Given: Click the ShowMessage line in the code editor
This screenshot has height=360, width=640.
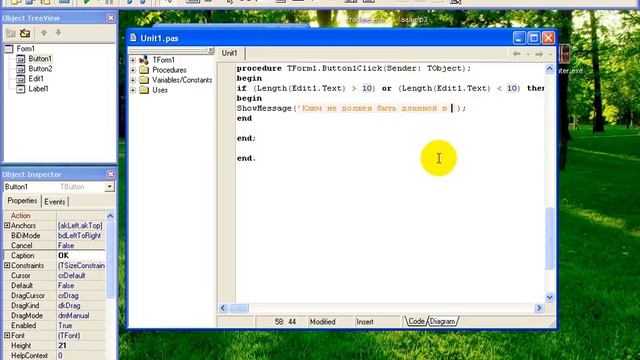Looking at the screenshot, I should point(351,108).
